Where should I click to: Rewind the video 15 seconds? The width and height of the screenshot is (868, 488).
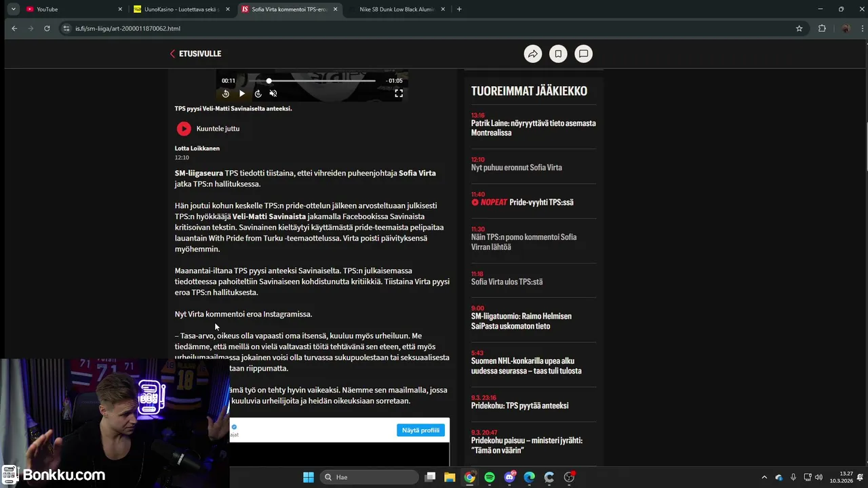pyautogui.click(x=226, y=94)
